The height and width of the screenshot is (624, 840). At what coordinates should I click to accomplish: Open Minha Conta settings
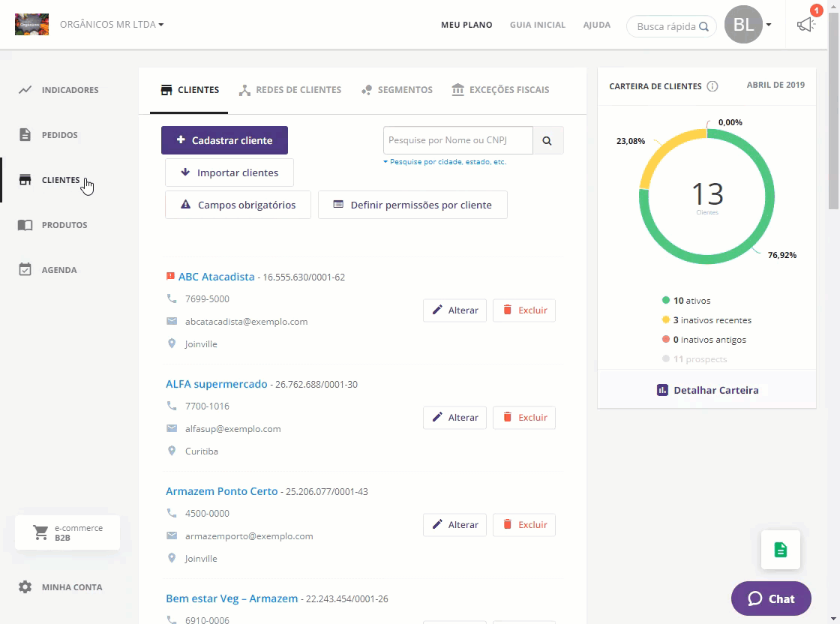click(x=71, y=587)
